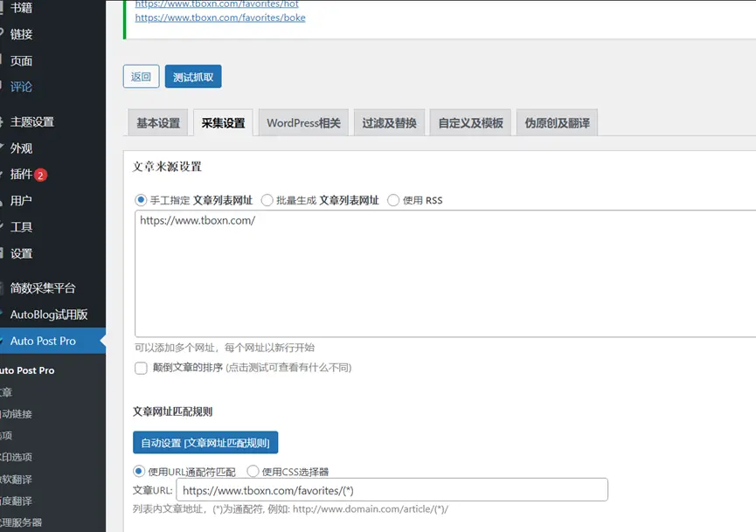Screen dimensions: 756x532
Task: Click the 返回 button
Action: coord(141,77)
